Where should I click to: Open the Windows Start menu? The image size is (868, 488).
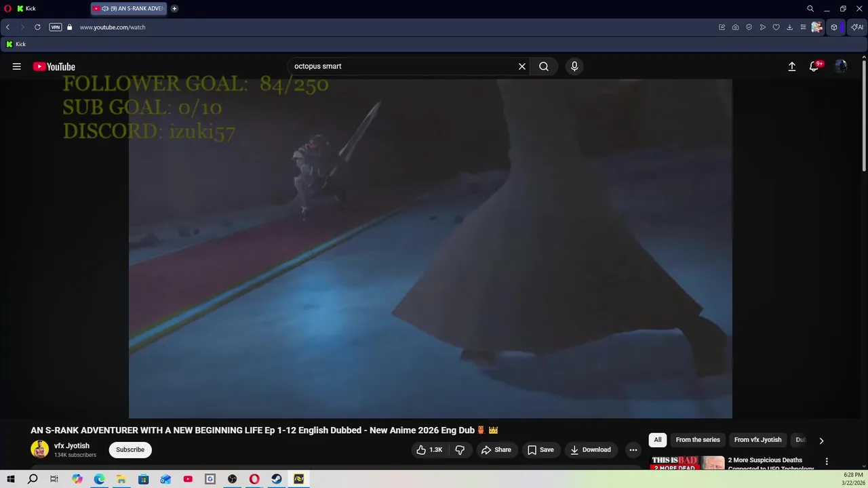click(x=11, y=479)
